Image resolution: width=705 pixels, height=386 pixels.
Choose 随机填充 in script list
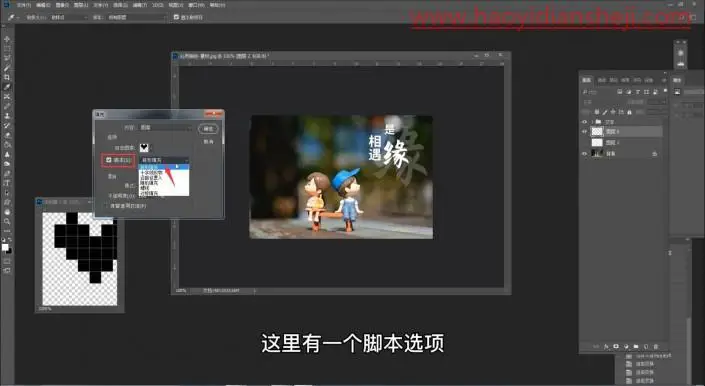(x=164, y=182)
